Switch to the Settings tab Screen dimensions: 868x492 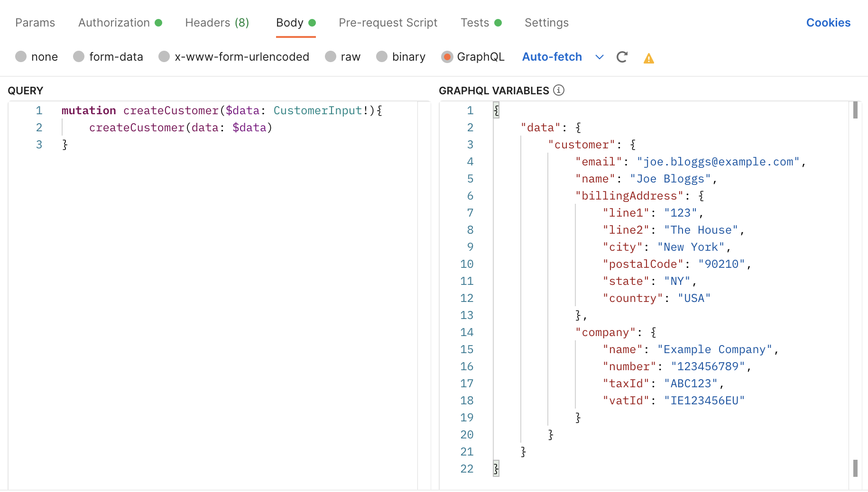pos(546,23)
